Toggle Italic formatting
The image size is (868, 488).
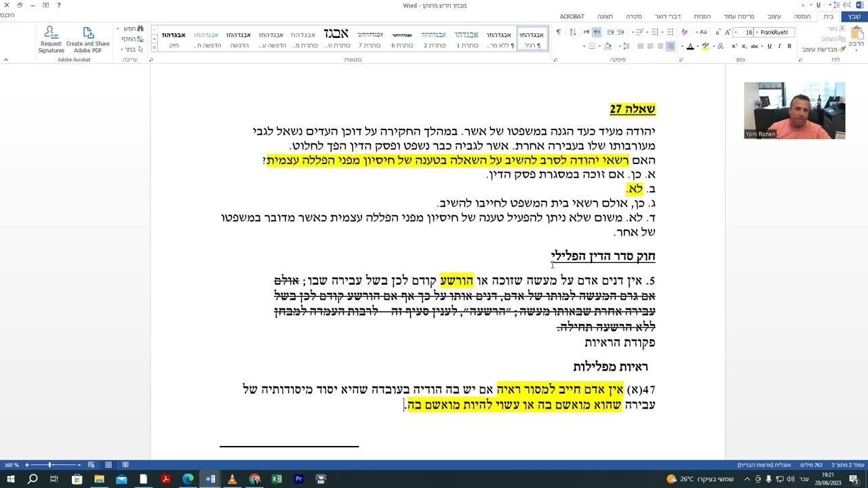(x=779, y=46)
